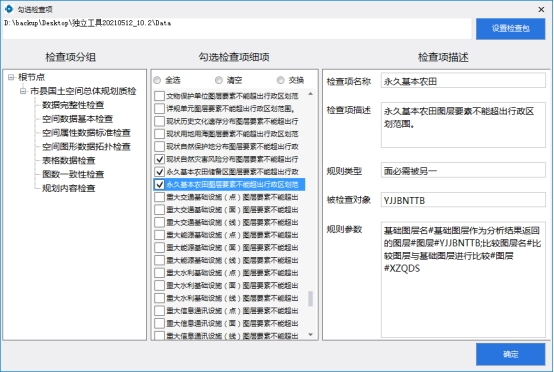Select the 根节点 tree item

point(31,77)
